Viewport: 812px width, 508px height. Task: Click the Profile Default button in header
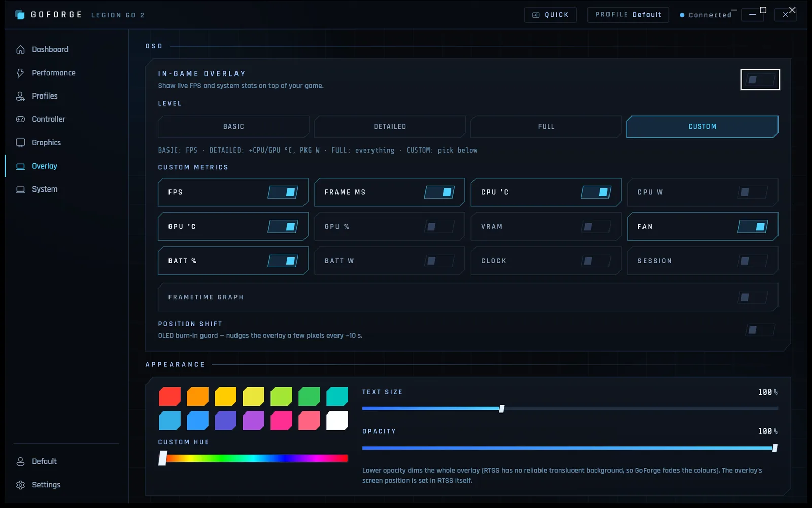click(x=628, y=15)
